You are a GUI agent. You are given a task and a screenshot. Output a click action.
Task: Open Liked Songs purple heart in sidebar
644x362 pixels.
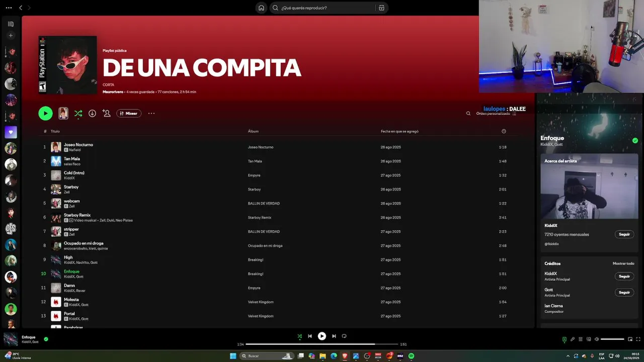(11, 132)
